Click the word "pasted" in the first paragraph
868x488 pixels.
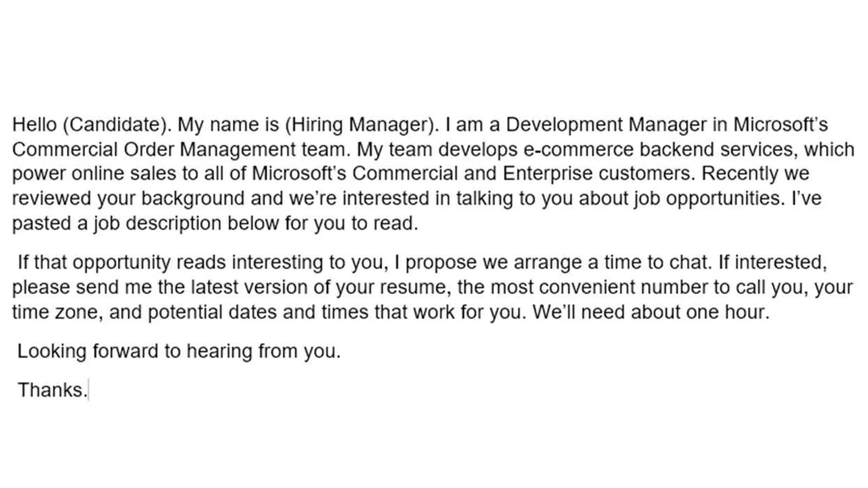41,224
